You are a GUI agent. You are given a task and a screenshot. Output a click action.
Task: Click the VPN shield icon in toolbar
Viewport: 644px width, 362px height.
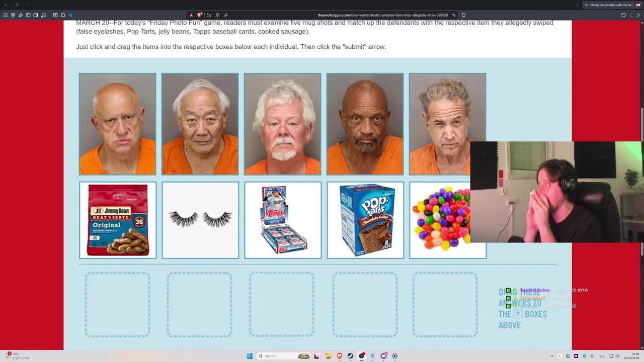click(x=13, y=15)
